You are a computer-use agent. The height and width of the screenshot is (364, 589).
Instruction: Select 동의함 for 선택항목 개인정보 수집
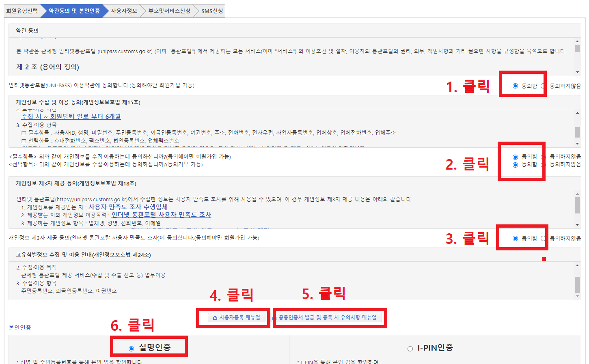pos(515,164)
